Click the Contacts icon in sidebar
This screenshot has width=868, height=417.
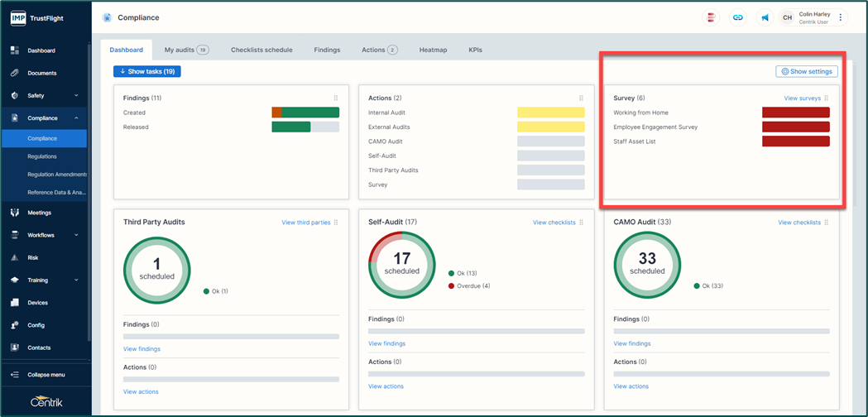[x=14, y=347]
